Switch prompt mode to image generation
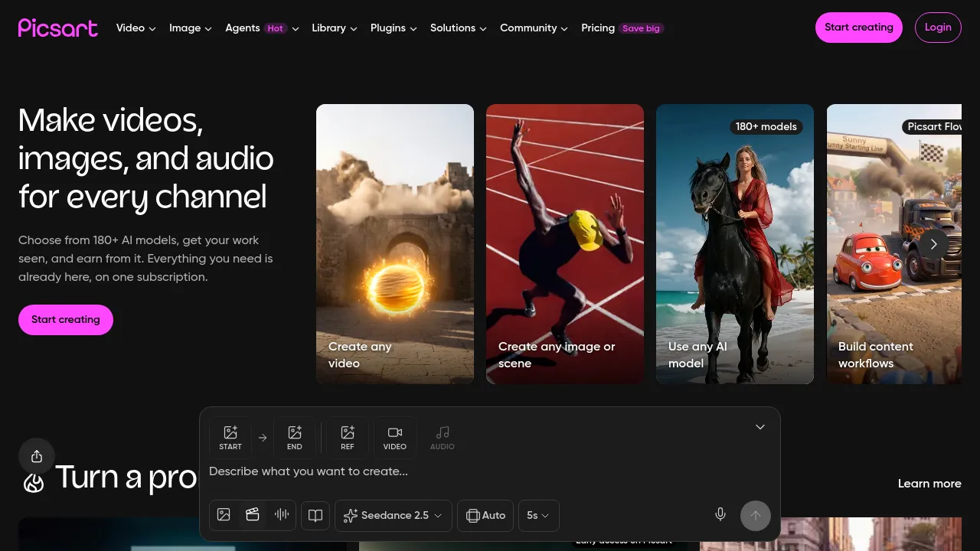The width and height of the screenshot is (980, 551). click(224, 515)
